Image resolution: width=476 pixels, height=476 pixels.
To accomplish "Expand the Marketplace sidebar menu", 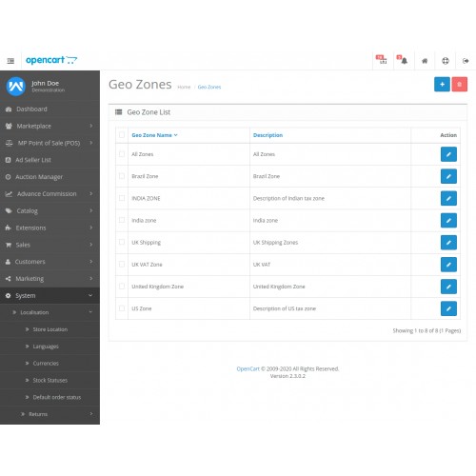I will pos(50,126).
